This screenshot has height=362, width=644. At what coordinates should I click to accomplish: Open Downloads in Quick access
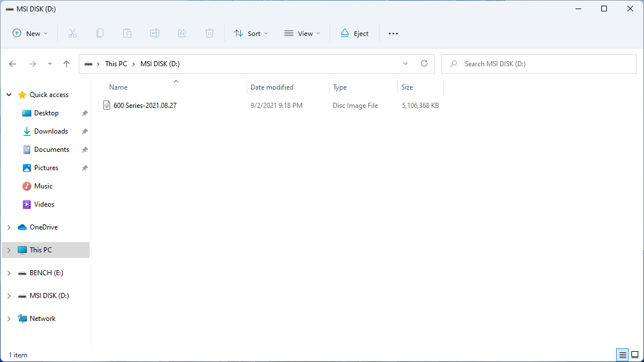51,131
